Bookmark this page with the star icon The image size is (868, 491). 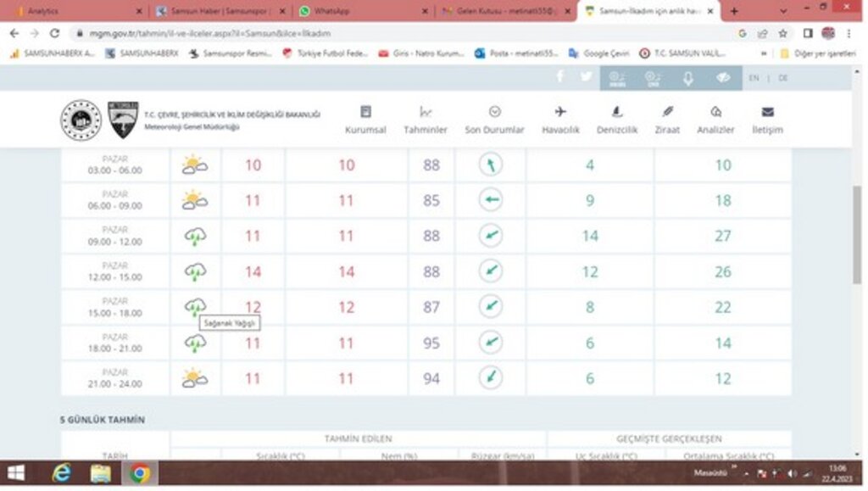point(782,33)
